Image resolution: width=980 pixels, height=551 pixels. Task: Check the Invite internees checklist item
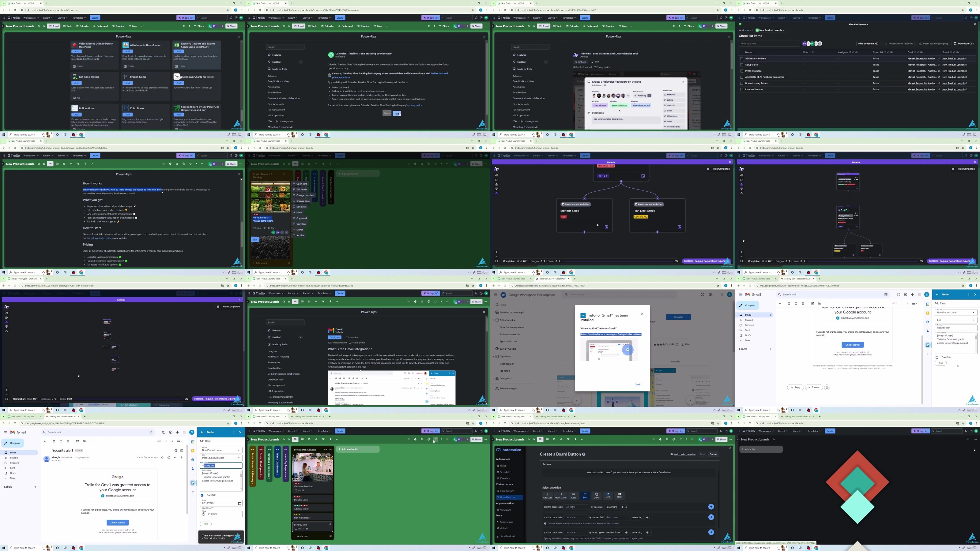coord(741,71)
